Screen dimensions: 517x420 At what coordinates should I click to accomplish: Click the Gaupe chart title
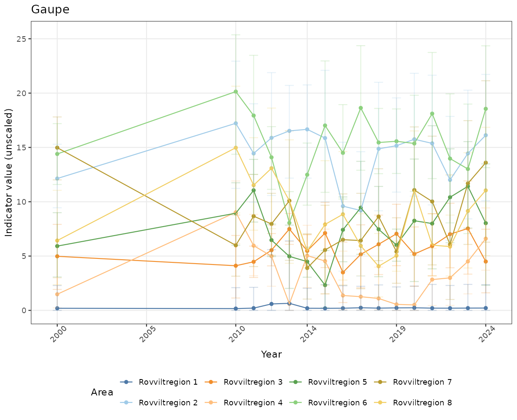click(50, 10)
